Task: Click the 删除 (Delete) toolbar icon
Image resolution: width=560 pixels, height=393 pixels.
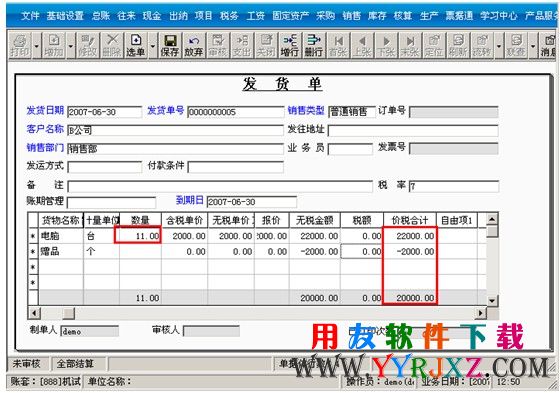Action: coord(112,45)
